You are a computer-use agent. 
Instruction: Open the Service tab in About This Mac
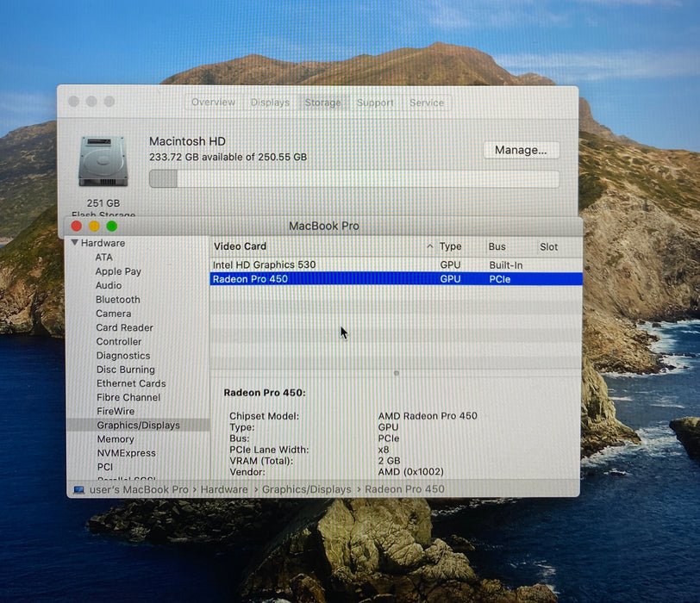427,103
